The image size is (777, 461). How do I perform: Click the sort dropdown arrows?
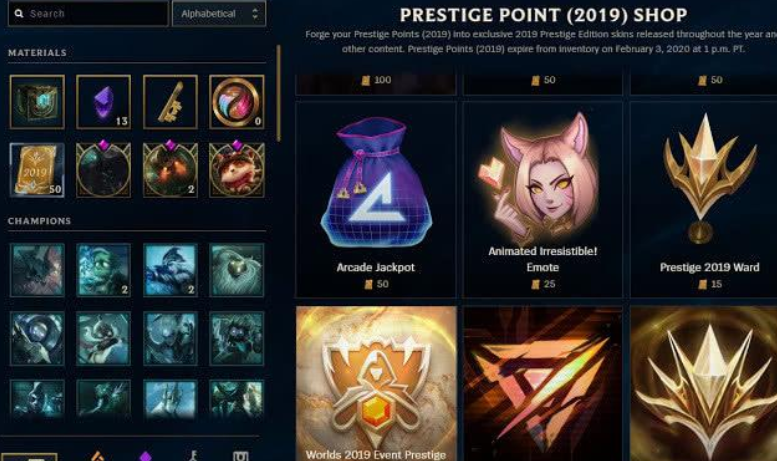pos(255,13)
